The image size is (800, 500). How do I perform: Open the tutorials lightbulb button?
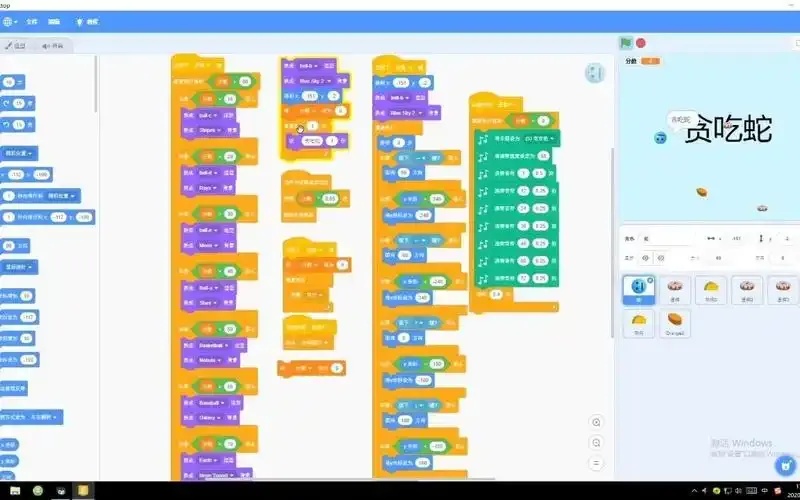(x=87, y=22)
